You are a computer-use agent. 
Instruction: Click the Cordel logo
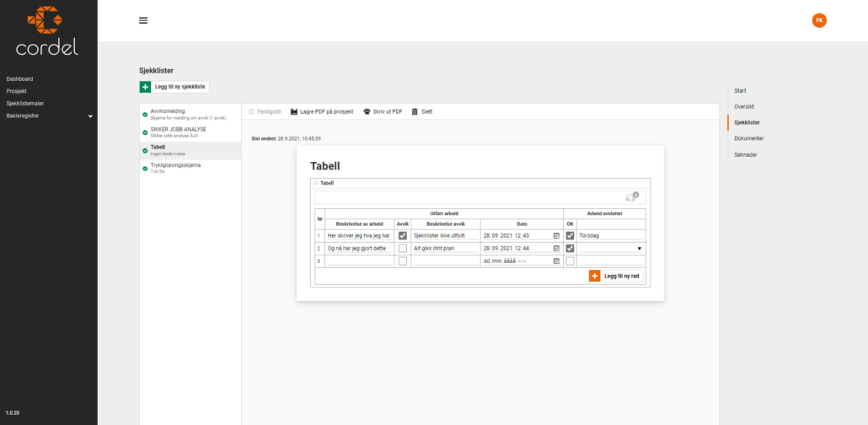click(x=48, y=30)
